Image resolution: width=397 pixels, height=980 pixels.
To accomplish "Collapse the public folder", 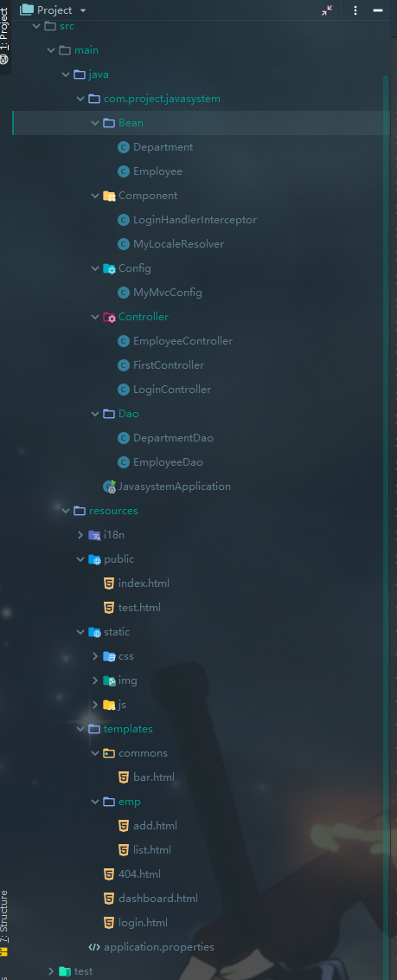I will point(80,559).
